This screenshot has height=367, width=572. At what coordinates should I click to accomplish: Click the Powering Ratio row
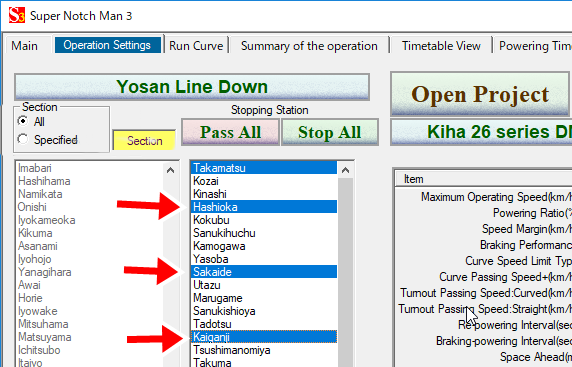[484, 213]
